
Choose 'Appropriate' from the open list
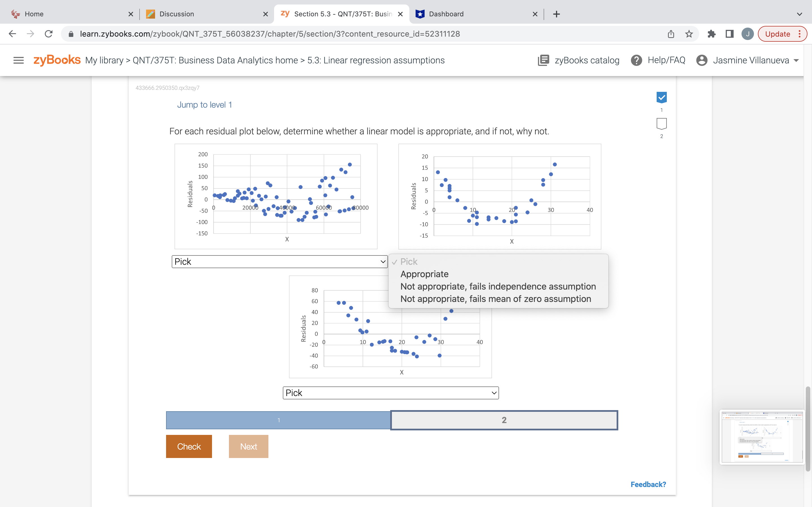click(x=424, y=274)
